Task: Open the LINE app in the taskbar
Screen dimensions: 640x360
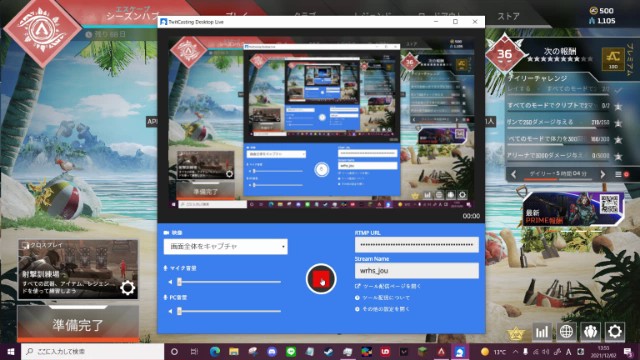Action: [x=291, y=351]
